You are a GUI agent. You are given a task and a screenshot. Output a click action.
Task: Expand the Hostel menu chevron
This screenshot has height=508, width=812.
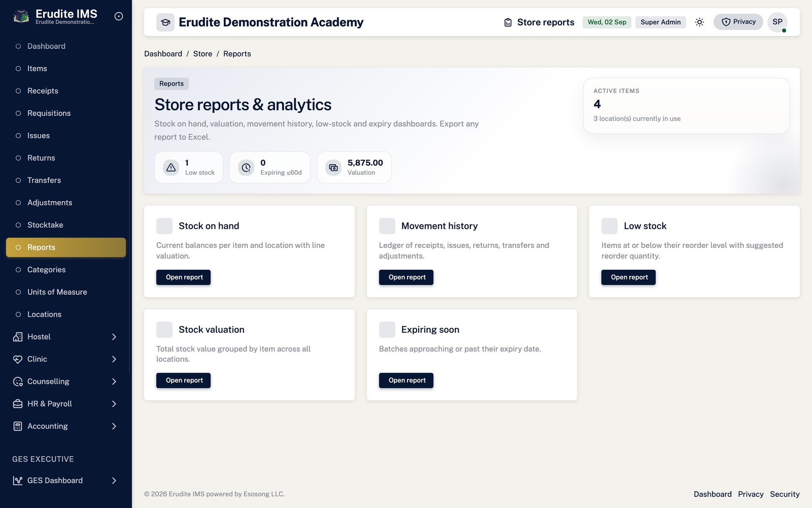click(x=114, y=337)
